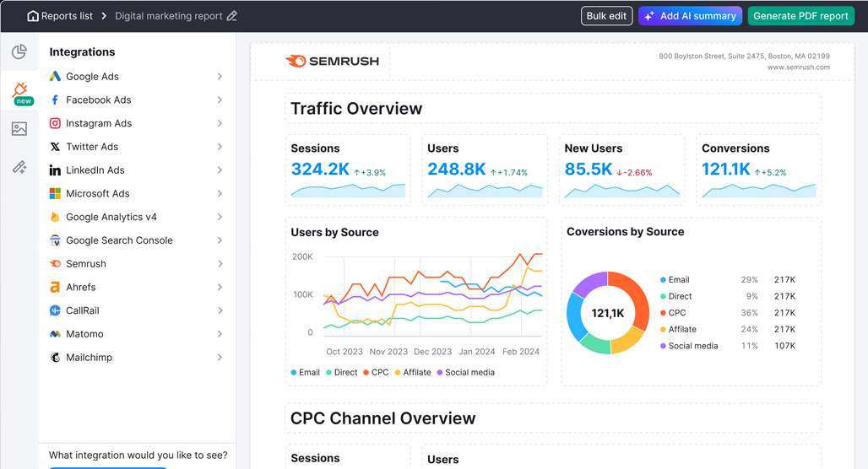Open the integrations plug sidebar icon
868x469 pixels.
click(20, 90)
